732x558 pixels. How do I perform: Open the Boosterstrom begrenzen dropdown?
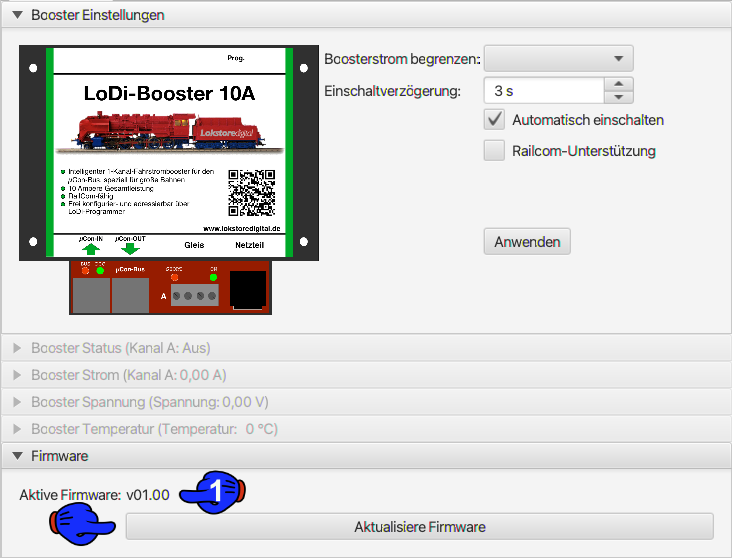click(x=558, y=58)
